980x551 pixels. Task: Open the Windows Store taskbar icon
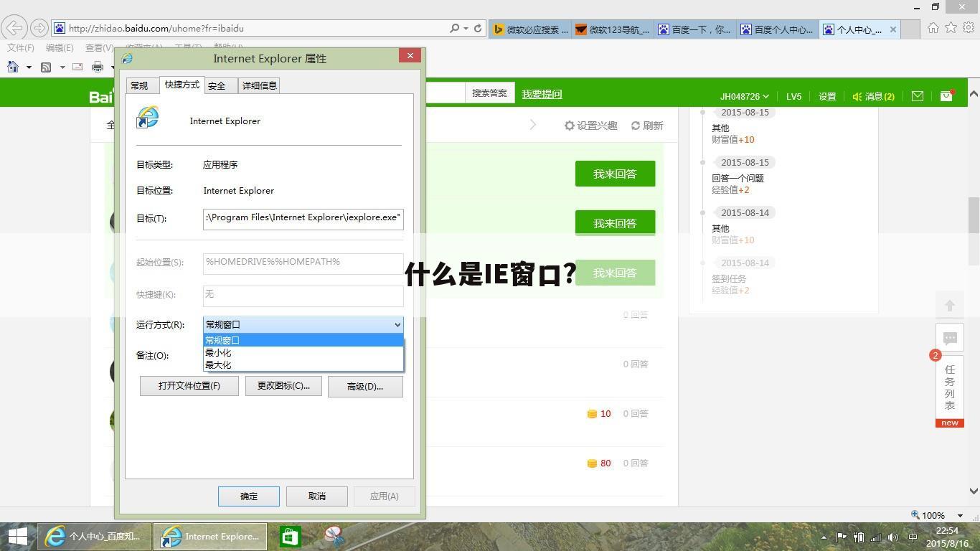290,536
